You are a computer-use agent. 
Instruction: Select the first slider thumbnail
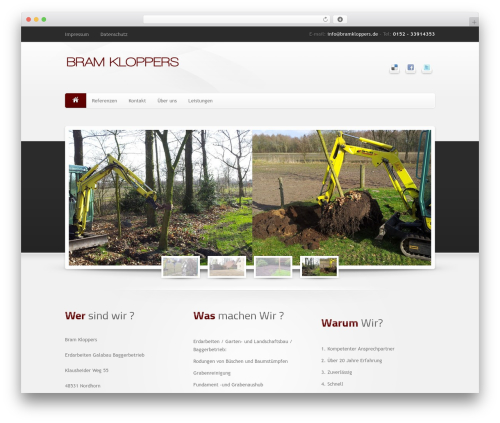click(x=181, y=267)
